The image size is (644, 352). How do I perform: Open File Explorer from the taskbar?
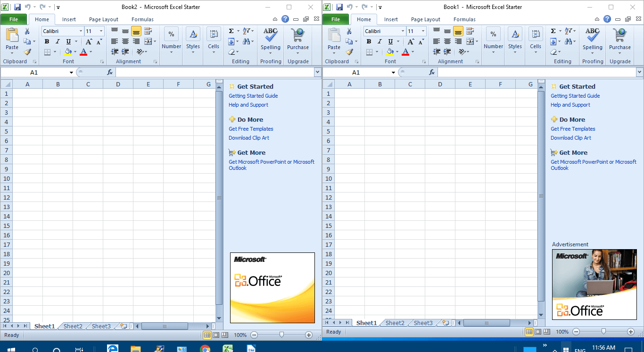click(x=135, y=350)
